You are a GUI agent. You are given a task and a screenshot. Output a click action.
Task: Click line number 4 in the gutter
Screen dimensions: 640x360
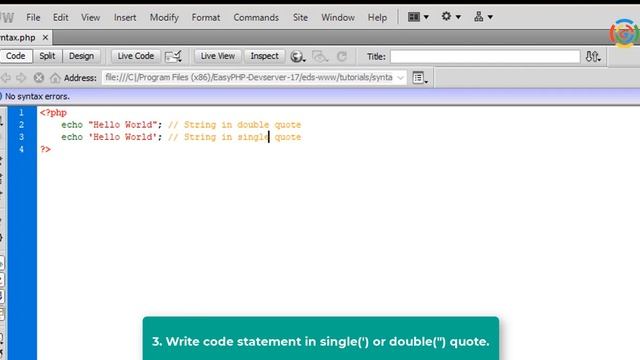[21, 149]
